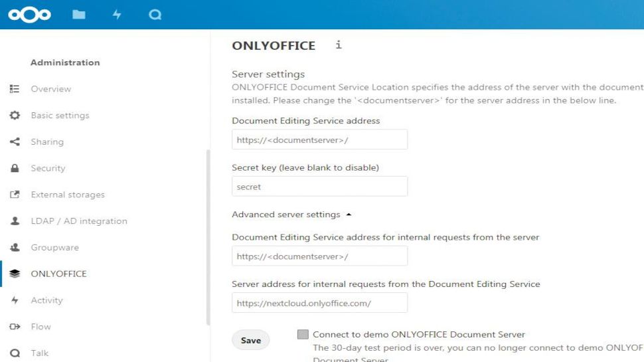Collapse Advanced server settings

[x=286, y=215]
